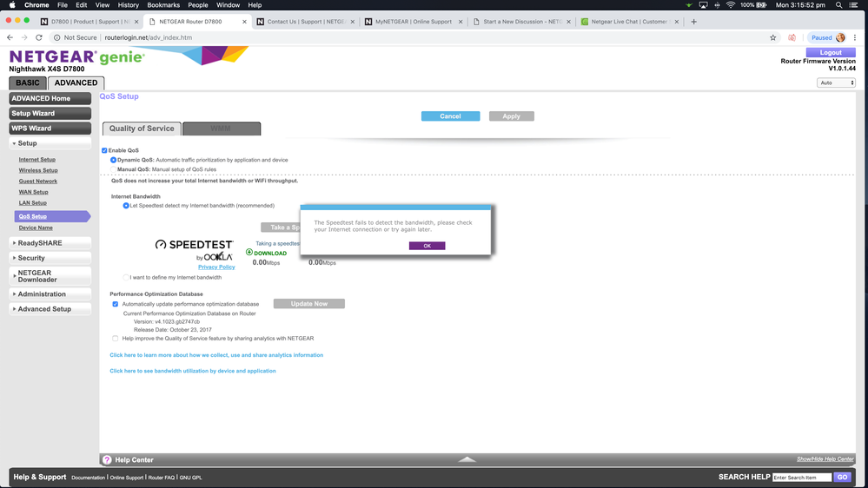Click the Help Center question mark icon
The height and width of the screenshot is (488, 868).
click(107, 460)
